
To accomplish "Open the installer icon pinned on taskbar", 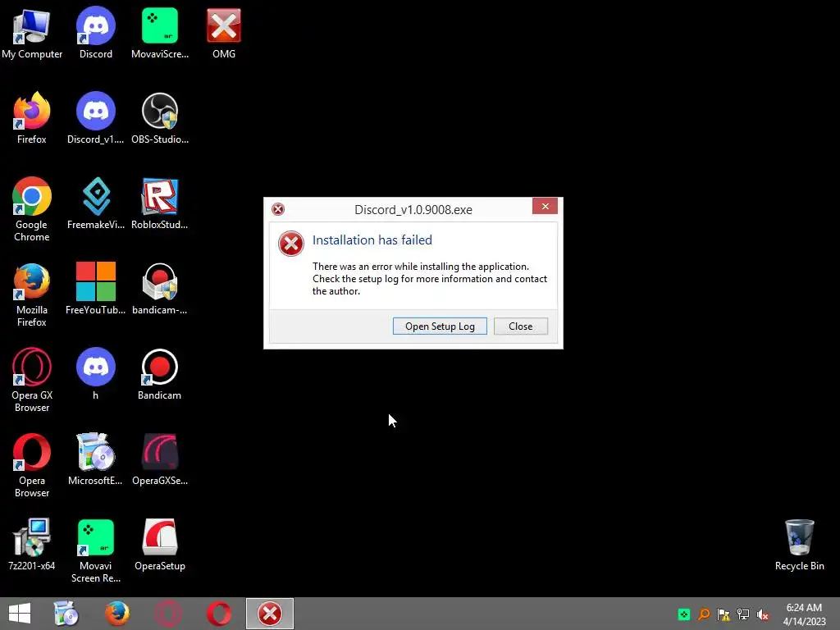I will tap(66, 614).
